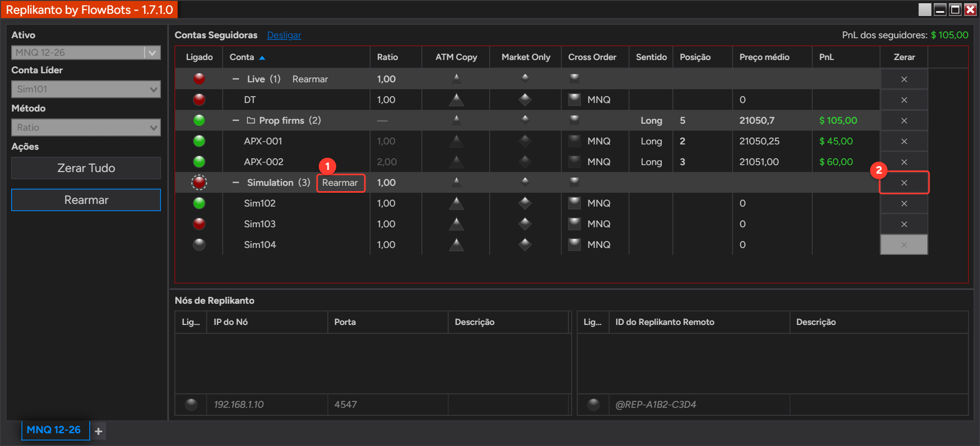980x446 pixels.
Task: Toggle ATM Copy triangle for Sim104
Action: pos(456,244)
